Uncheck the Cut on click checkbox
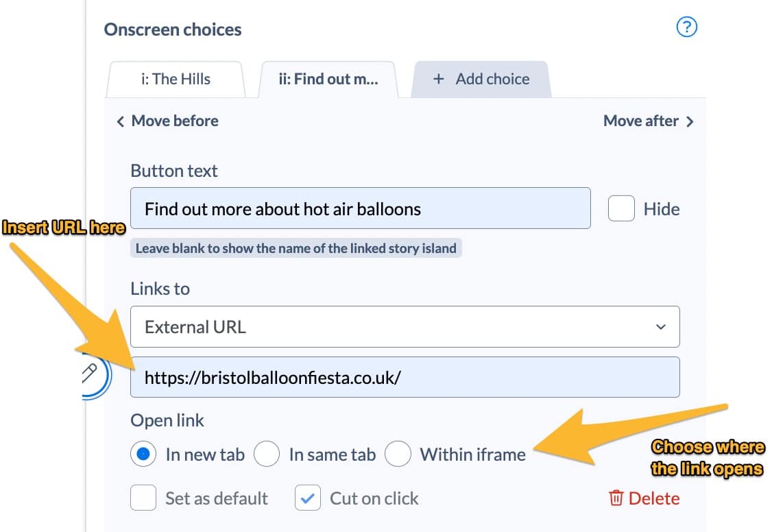The width and height of the screenshot is (772, 532). coord(308,498)
